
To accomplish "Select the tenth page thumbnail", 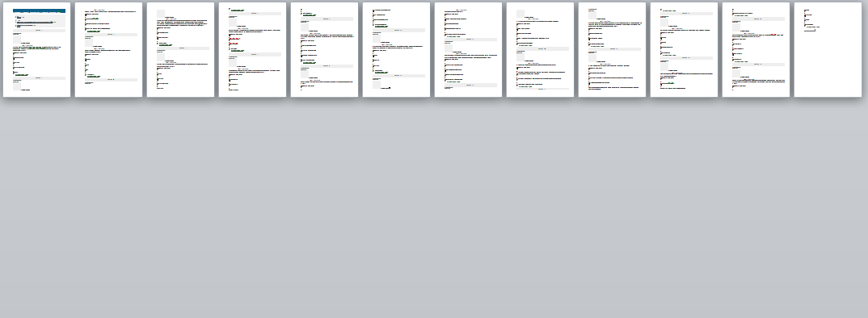I will [685, 50].
